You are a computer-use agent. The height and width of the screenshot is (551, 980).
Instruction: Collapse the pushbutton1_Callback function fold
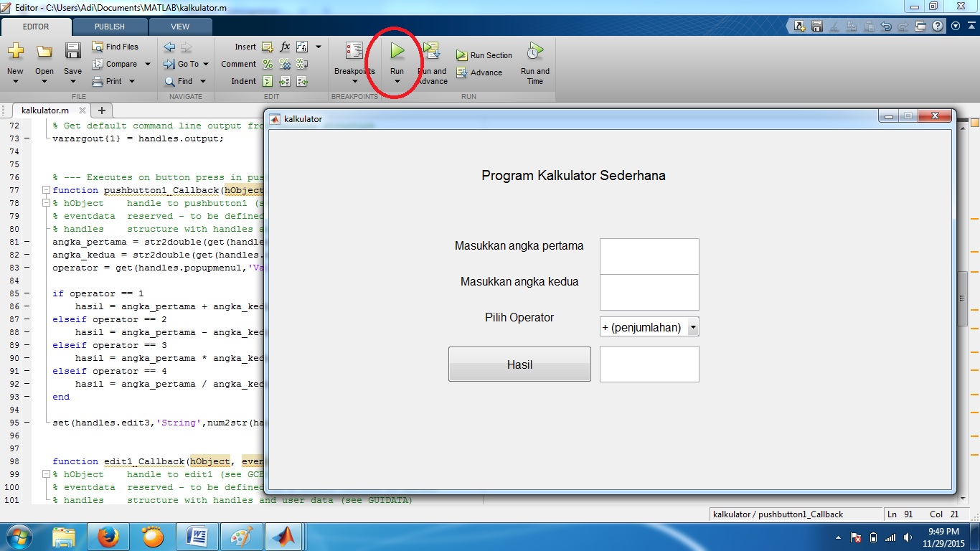pos(46,190)
